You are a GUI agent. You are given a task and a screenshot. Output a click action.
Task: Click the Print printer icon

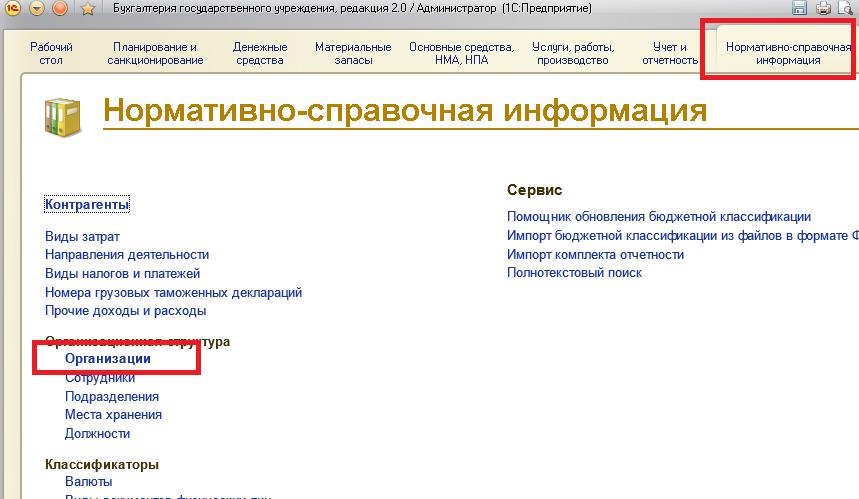[x=823, y=8]
